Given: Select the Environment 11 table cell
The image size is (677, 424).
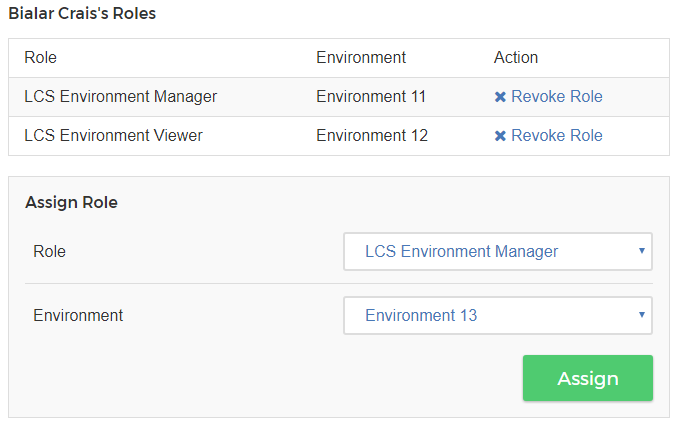Looking at the screenshot, I should (x=371, y=96).
